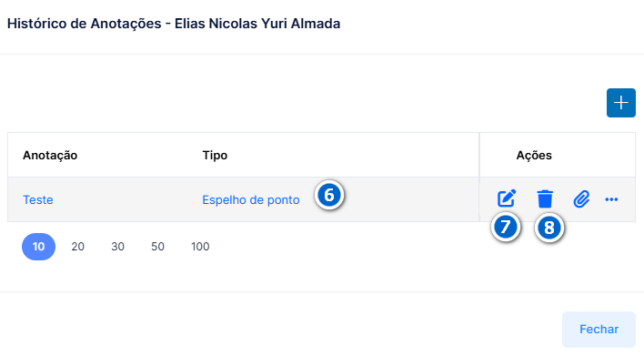Click the Fechar button
The image size is (644, 356).
[x=599, y=330]
